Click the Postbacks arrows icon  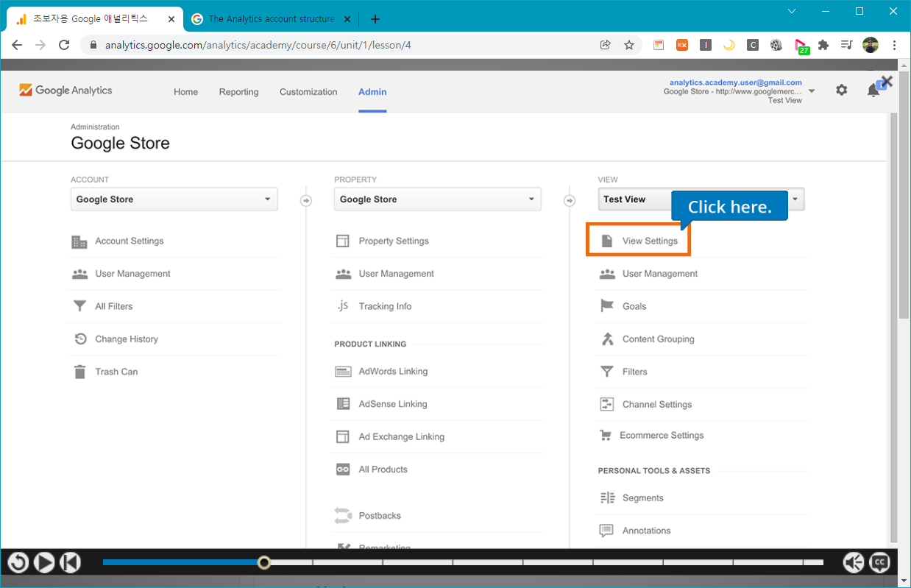point(343,515)
